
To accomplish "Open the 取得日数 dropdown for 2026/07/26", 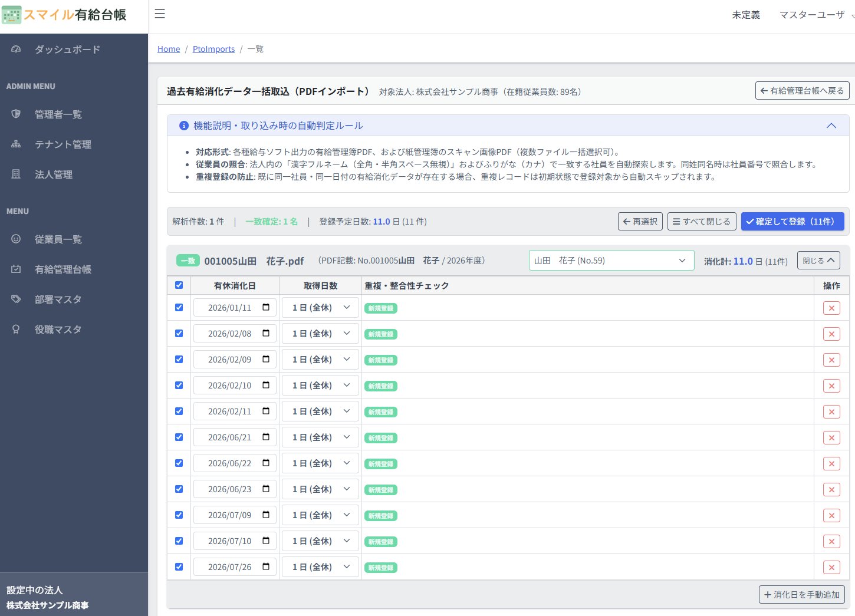I will 321,567.
